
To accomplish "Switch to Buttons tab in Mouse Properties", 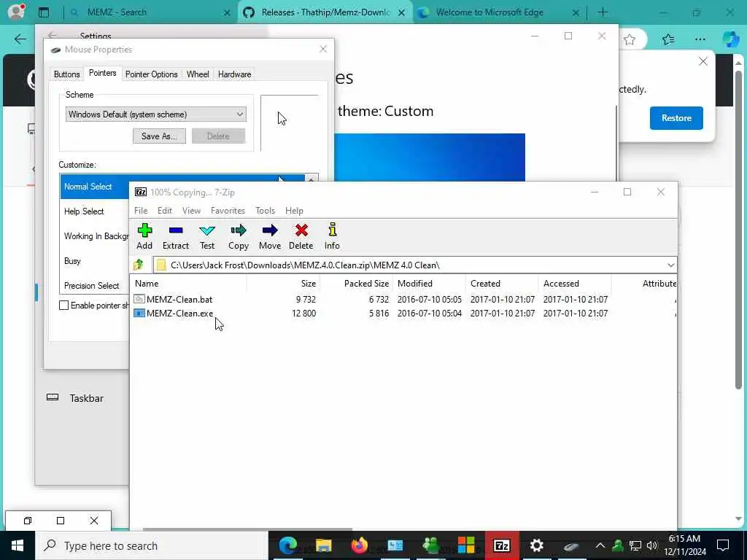I will click(x=66, y=74).
